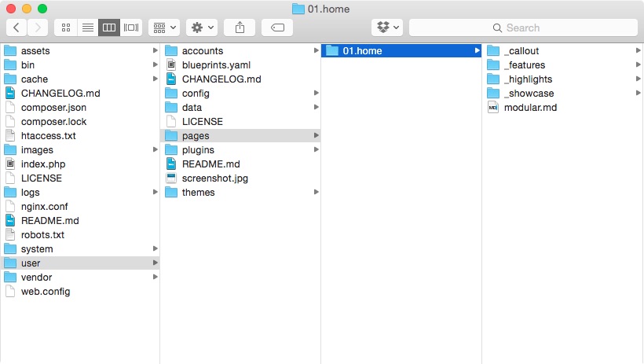This screenshot has width=644, height=364.
Task: Select the modular.md file
Action: (x=529, y=108)
